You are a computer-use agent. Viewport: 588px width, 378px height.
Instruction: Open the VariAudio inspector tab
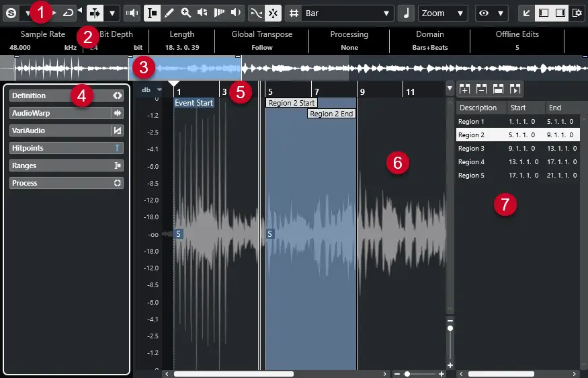[67, 130]
